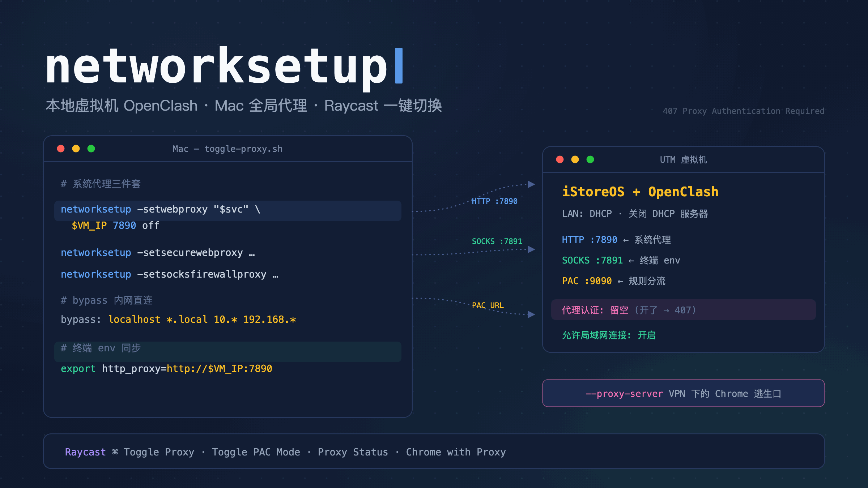Screen dimensions: 868x488
Task: Click the 'UTM 虚拟机' window title
Action: point(683,160)
